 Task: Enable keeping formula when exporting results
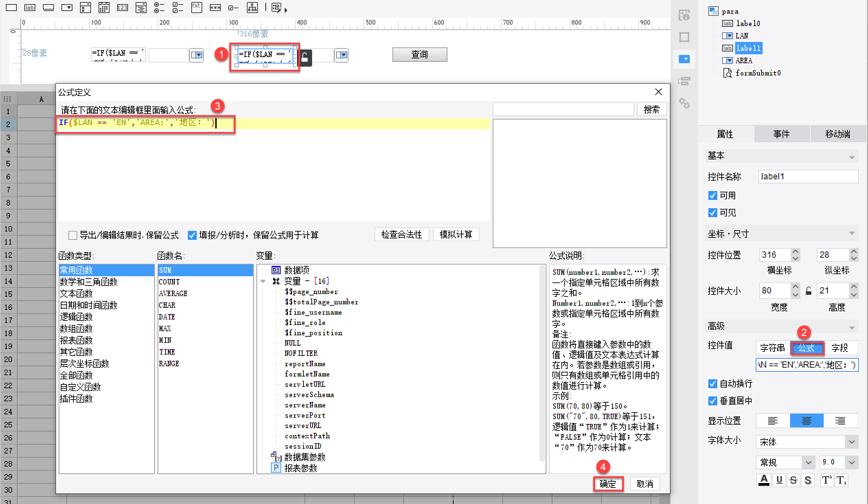(73, 235)
